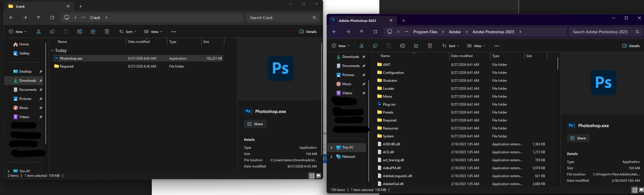The width and height of the screenshot is (644, 195).
Task: Open the See more ellipsis in the Adobe Photoshop 2023 window toolbar
Action: coord(497,46)
